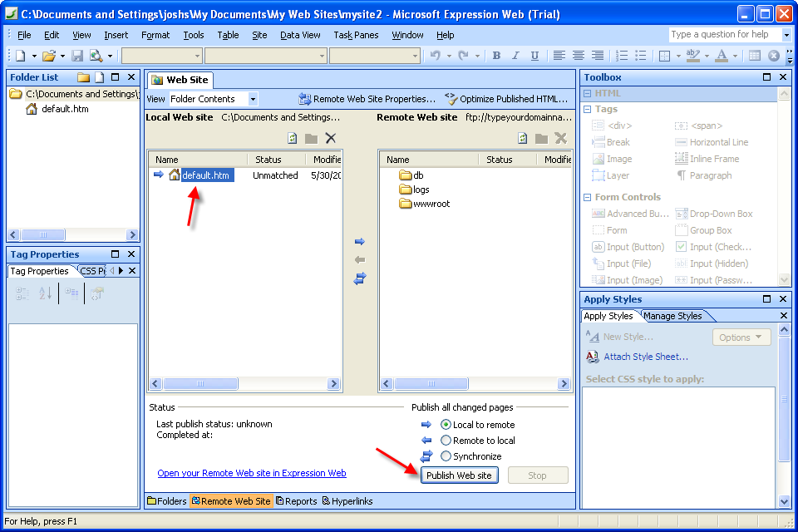The height and width of the screenshot is (532, 798).
Task: Click Optimize Published HTML
Action: point(506,99)
